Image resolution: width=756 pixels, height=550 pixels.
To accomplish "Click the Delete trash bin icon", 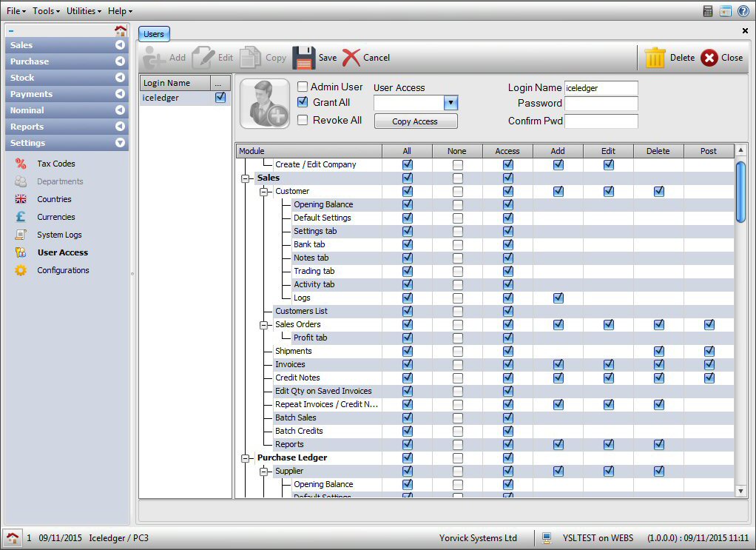I will [x=655, y=58].
